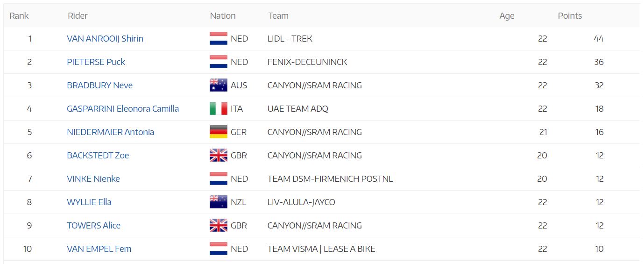Click the German flag next to Niedermaier
Screen dimensions: 644x264
(x=219, y=132)
